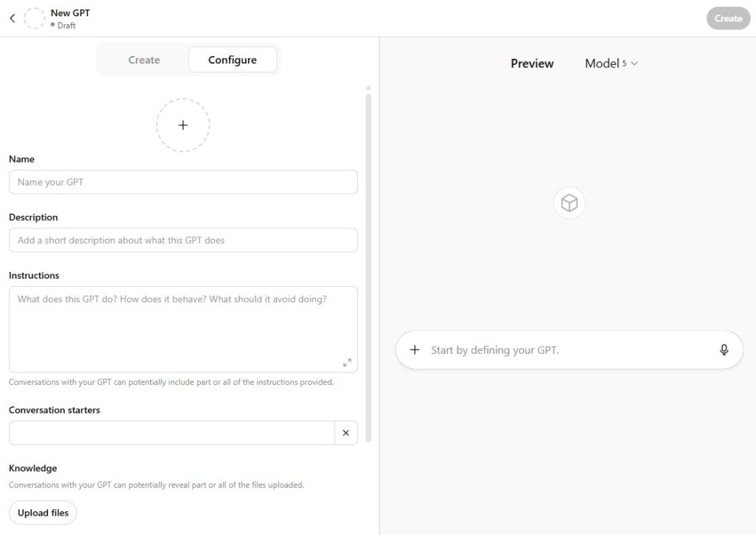Click the draft GPT avatar beside New GPT

pyautogui.click(x=35, y=18)
